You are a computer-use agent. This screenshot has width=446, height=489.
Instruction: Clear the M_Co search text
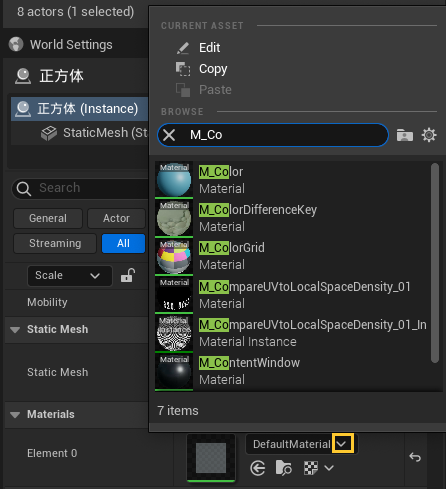point(169,135)
